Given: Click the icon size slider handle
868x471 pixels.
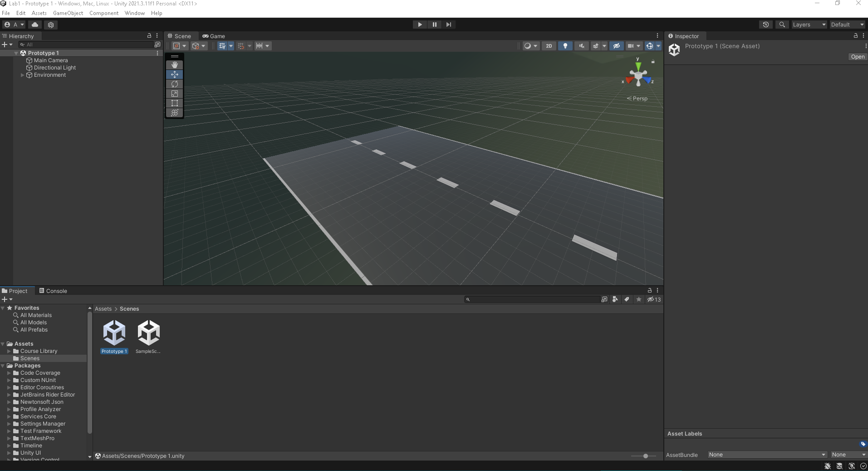Looking at the screenshot, I should (x=645, y=456).
